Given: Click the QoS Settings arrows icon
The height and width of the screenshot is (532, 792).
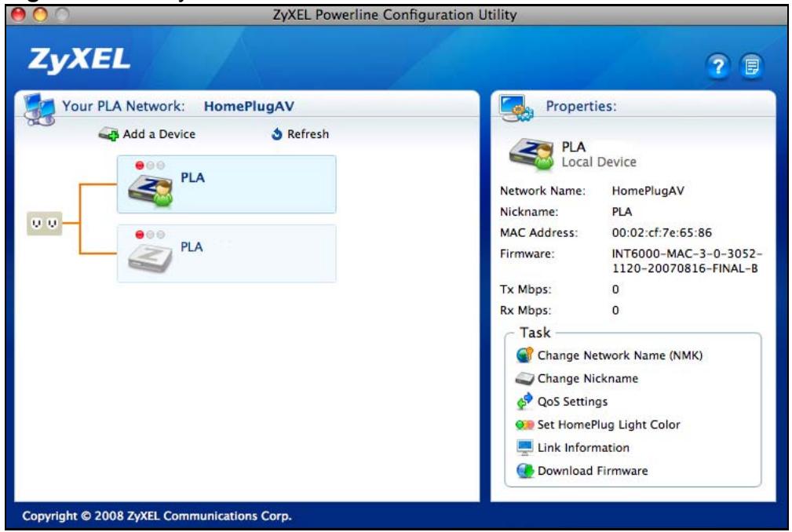Looking at the screenshot, I should [x=525, y=401].
